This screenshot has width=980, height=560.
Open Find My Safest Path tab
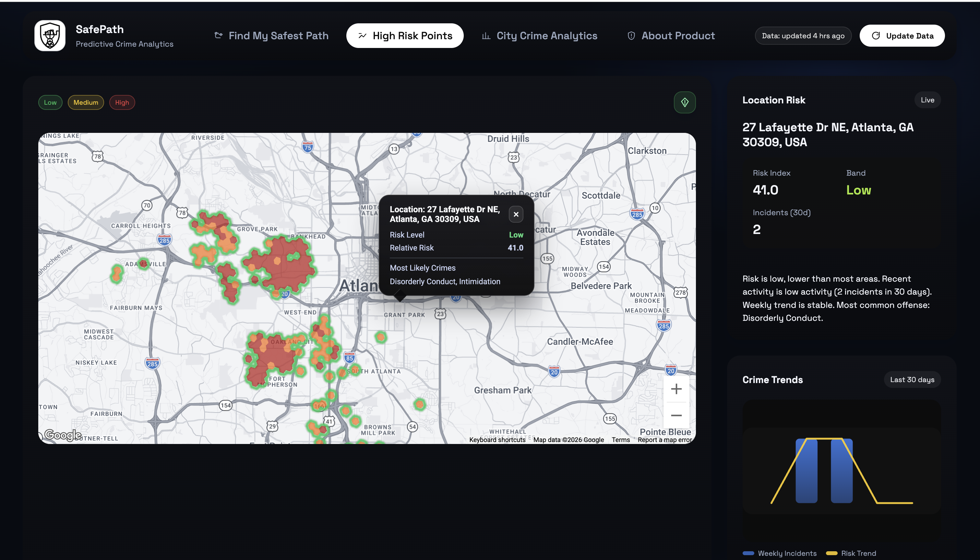(x=271, y=36)
